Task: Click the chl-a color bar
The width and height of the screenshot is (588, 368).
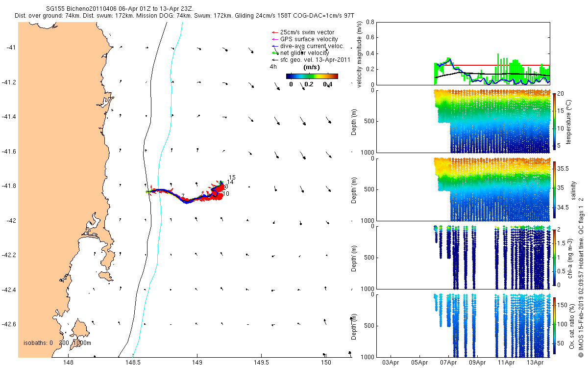Action: pos(554,257)
